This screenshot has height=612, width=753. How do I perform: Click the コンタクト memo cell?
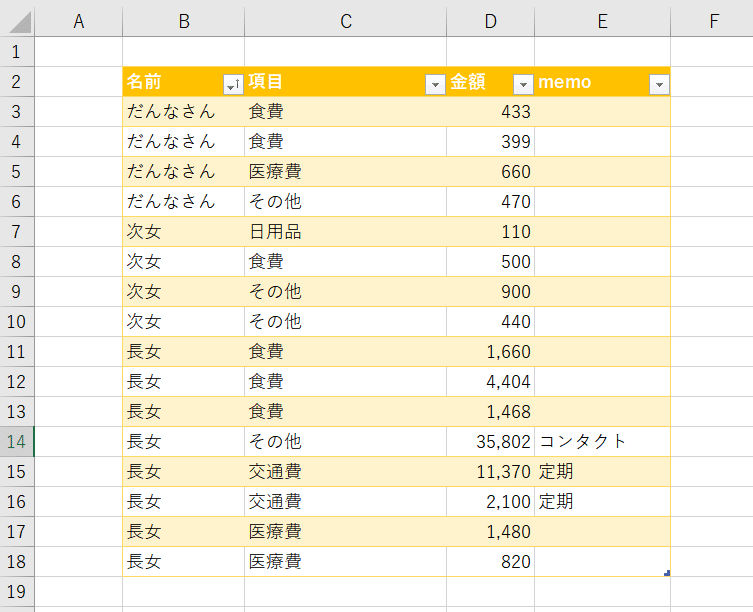603,441
